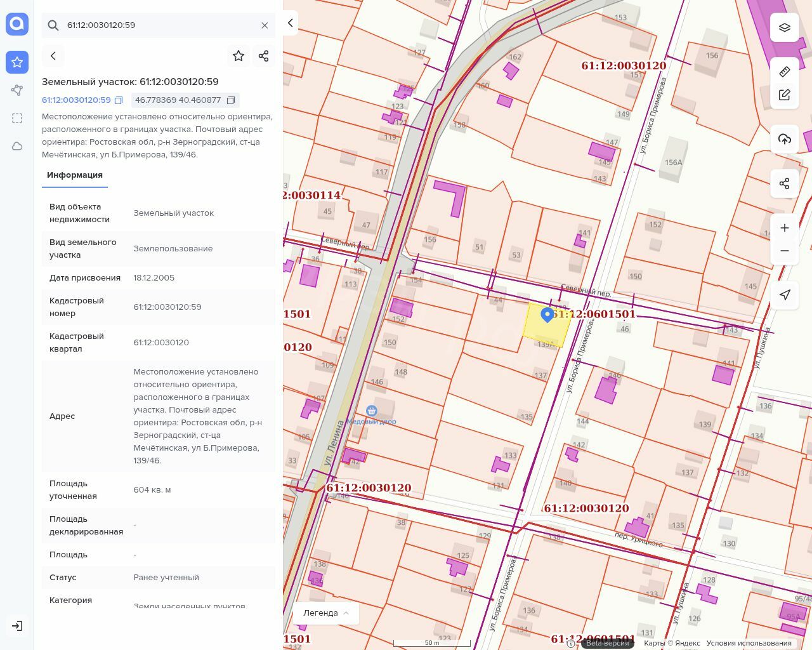Locate me with the navigation arrow
812x650 pixels.
(785, 295)
